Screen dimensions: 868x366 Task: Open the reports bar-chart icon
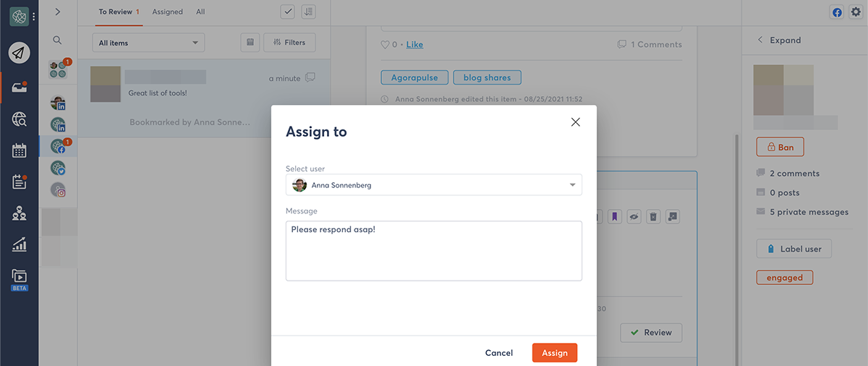click(20, 244)
